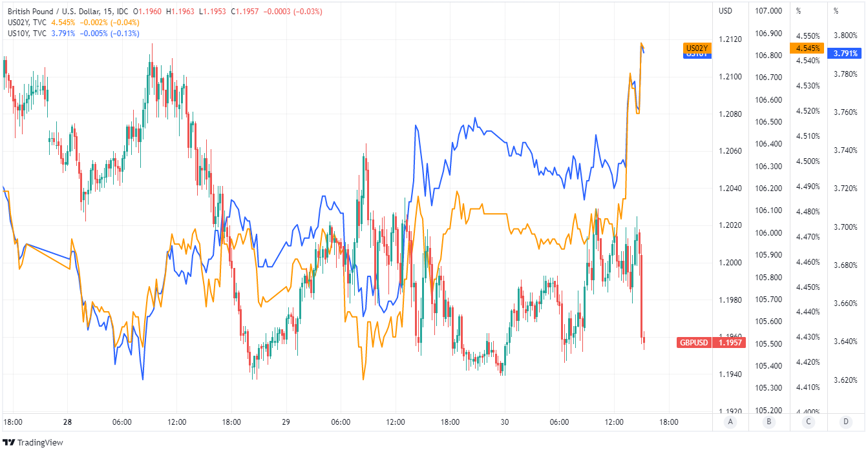Open percent unit selector on scale C
The image size is (868, 450).
click(799, 11)
